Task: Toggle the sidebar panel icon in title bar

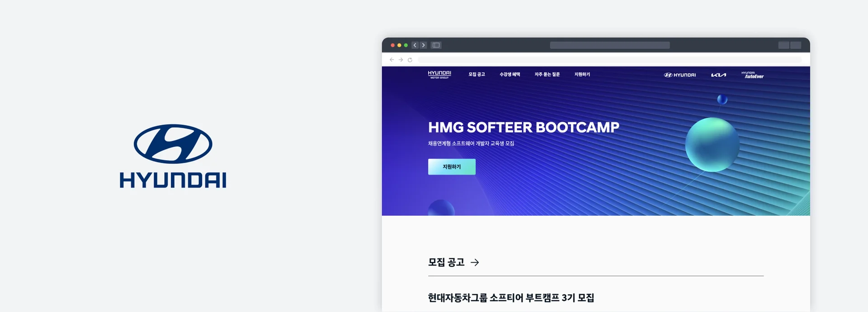Action: tap(436, 45)
